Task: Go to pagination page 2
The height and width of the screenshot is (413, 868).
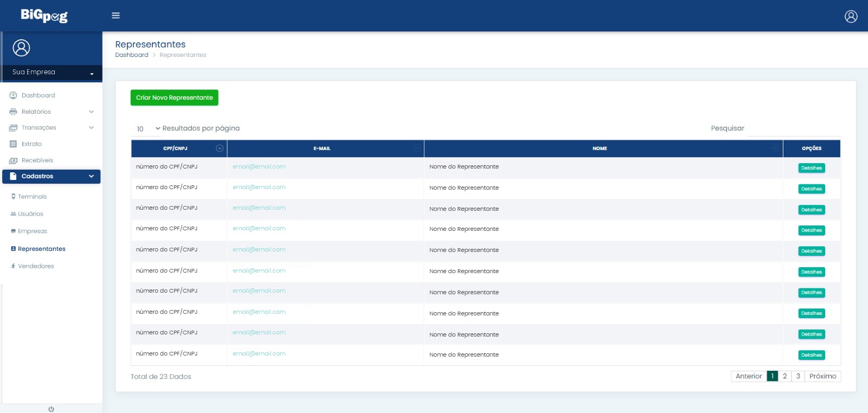Action: [785, 376]
